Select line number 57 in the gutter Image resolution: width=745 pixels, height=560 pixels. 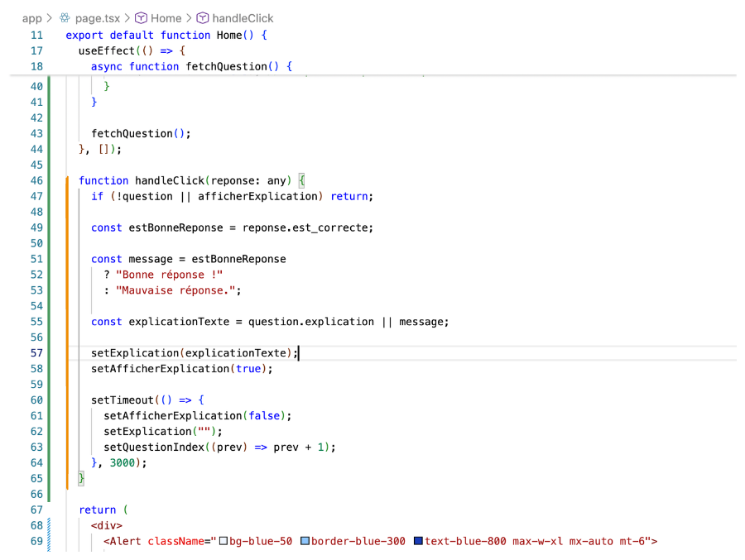pyautogui.click(x=36, y=353)
